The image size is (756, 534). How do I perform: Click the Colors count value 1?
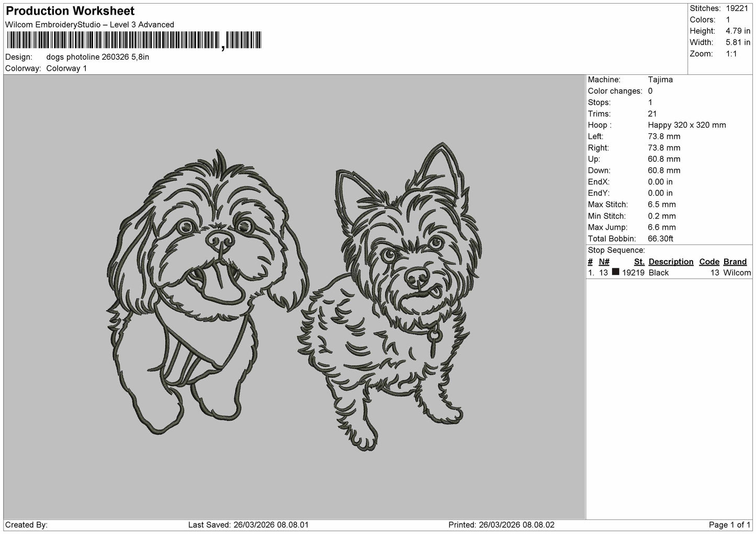pos(728,20)
